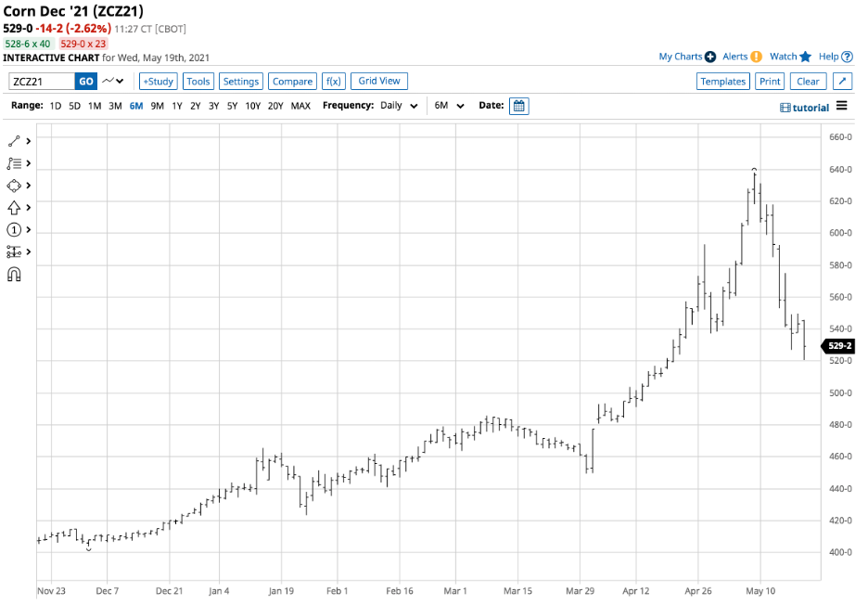Open the Alerts link
The height and width of the screenshot is (605, 868).
coord(735,57)
